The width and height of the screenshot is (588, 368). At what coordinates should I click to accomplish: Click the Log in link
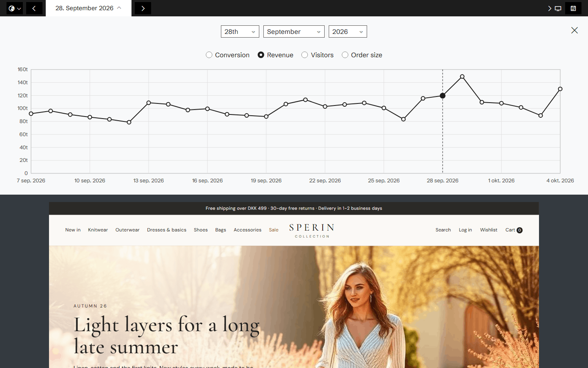point(465,230)
